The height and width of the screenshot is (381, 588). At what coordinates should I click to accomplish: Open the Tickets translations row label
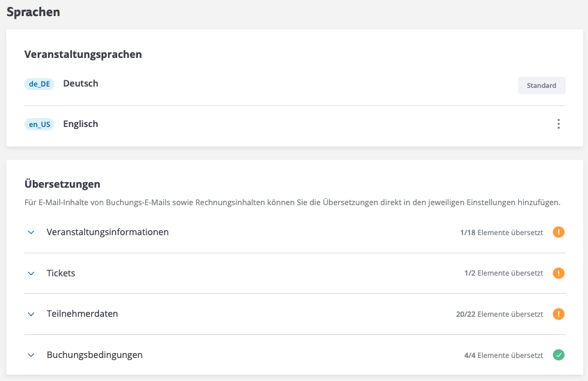(61, 273)
